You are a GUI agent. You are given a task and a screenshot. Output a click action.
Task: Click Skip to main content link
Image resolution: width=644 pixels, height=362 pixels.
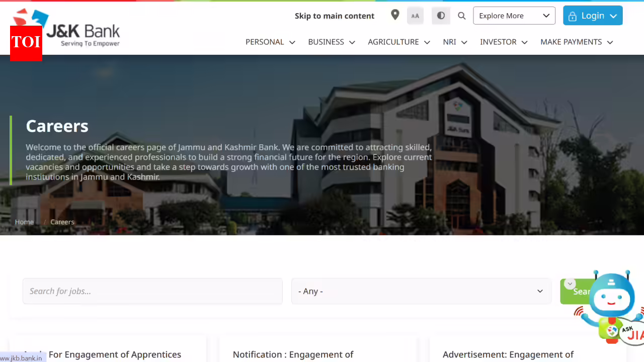[335, 16]
